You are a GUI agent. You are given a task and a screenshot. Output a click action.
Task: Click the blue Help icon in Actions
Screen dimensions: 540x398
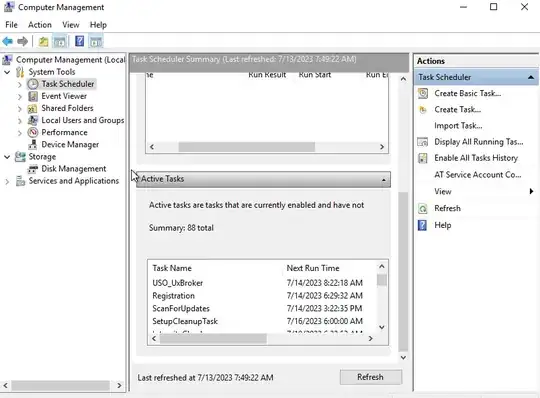[x=422, y=226]
